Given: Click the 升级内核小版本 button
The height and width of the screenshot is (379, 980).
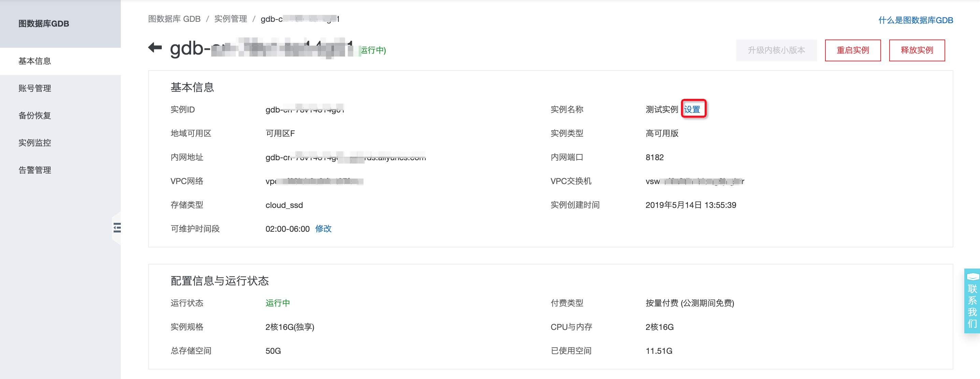Looking at the screenshot, I should coord(776,50).
